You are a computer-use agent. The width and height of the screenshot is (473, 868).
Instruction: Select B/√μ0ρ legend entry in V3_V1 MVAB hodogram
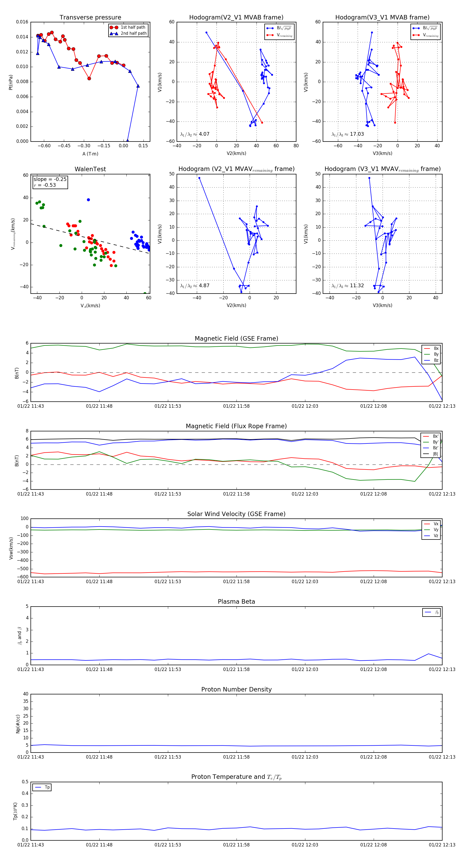tap(425, 28)
